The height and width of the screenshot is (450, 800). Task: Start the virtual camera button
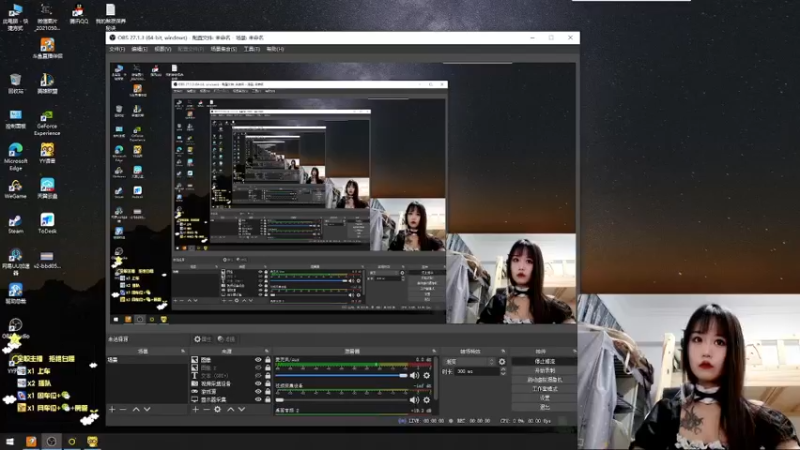click(x=544, y=380)
